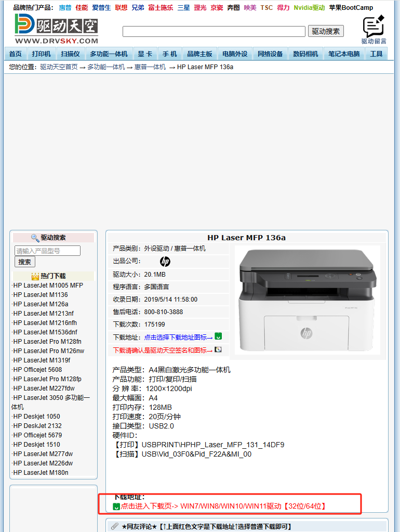Viewport: 400px width, 532px height.
Task: Open the 扫描仪 nav tab
Action: [x=71, y=54]
